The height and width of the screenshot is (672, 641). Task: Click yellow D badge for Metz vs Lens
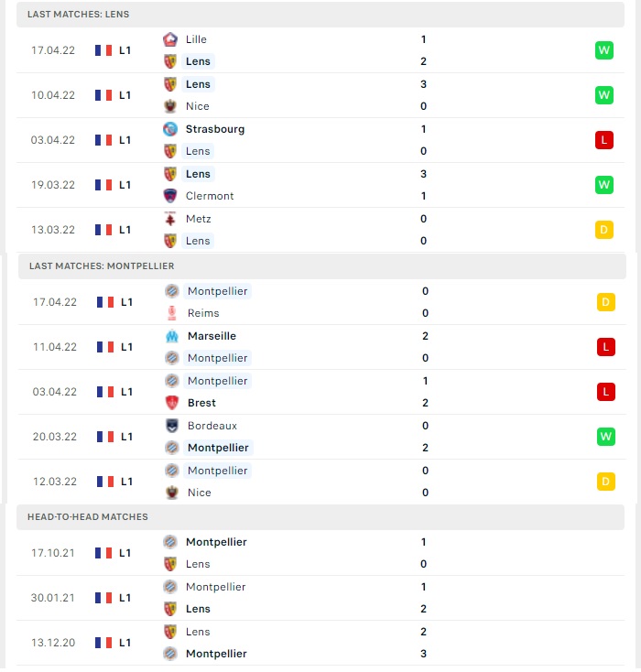604,230
